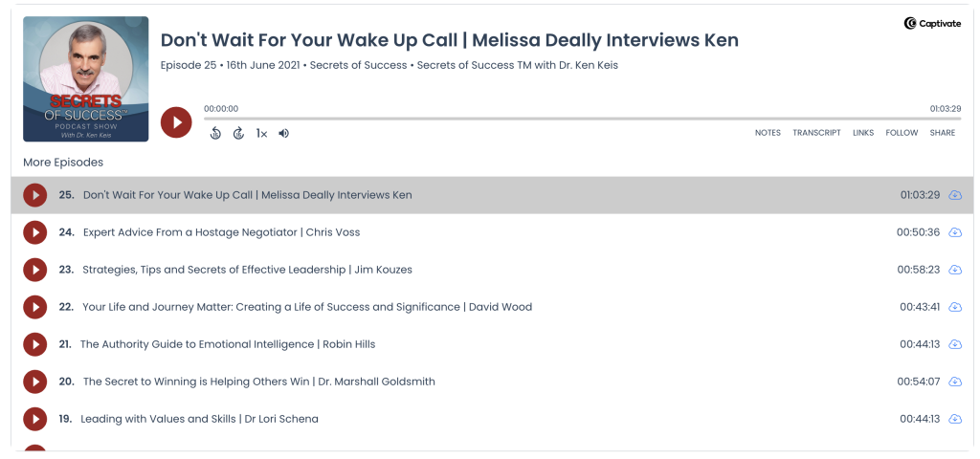Play episode 22 with David Wood

point(34,307)
